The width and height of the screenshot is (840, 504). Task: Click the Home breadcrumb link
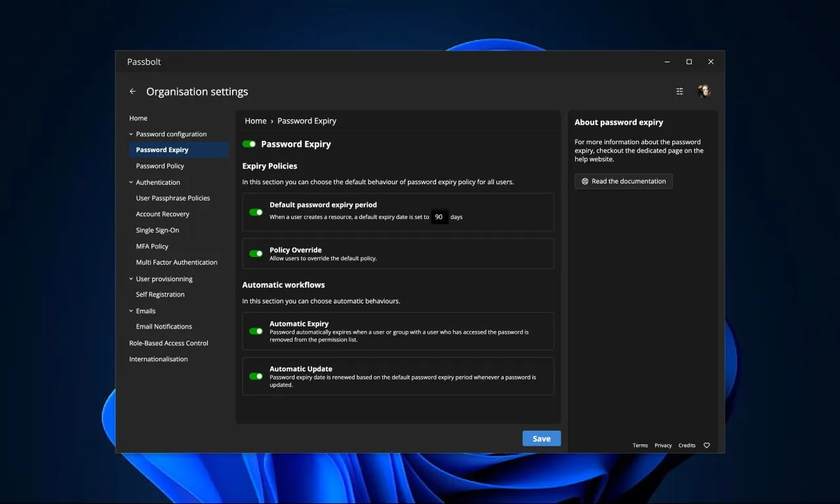pos(256,121)
